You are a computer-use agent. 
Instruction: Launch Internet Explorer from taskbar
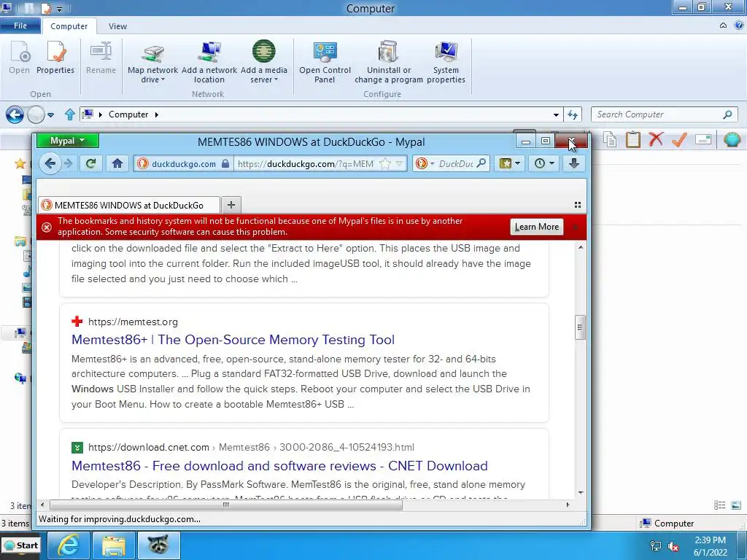pyautogui.click(x=68, y=545)
